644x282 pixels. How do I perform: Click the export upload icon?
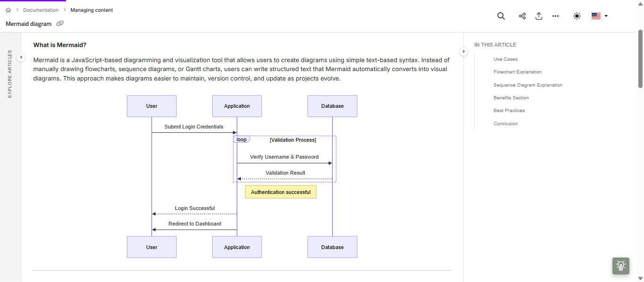pos(539,16)
